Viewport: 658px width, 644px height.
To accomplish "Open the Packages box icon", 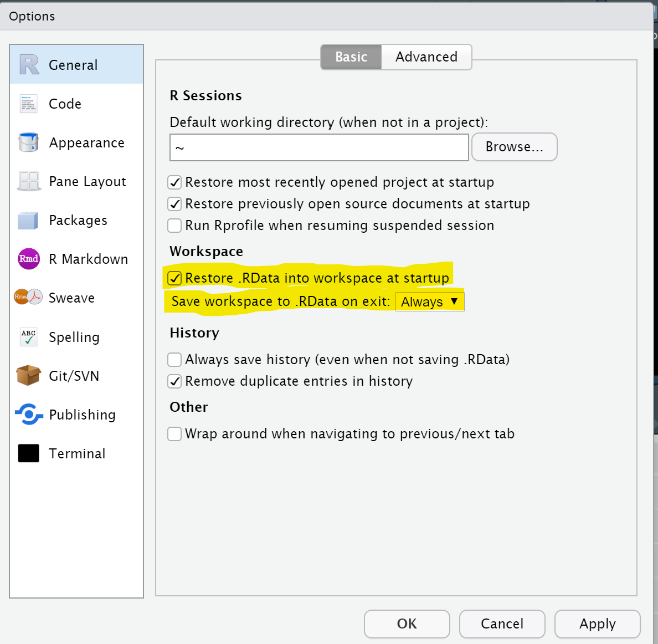I will coord(29,220).
